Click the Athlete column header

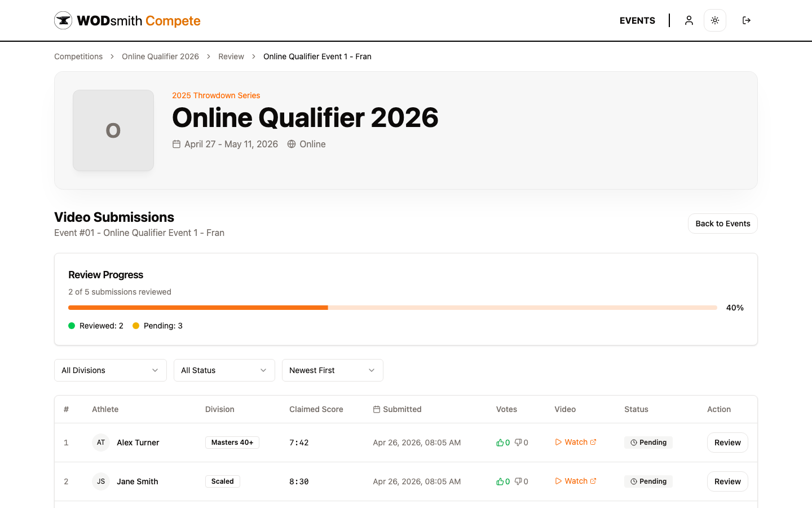pos(105,409)
